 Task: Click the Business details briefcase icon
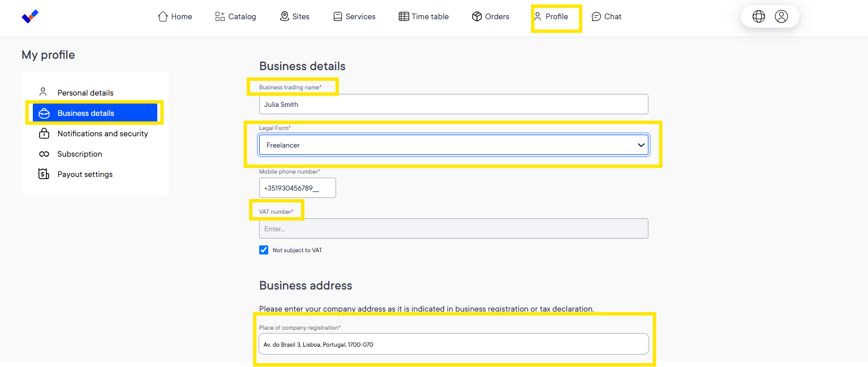[x=44, y=113]
